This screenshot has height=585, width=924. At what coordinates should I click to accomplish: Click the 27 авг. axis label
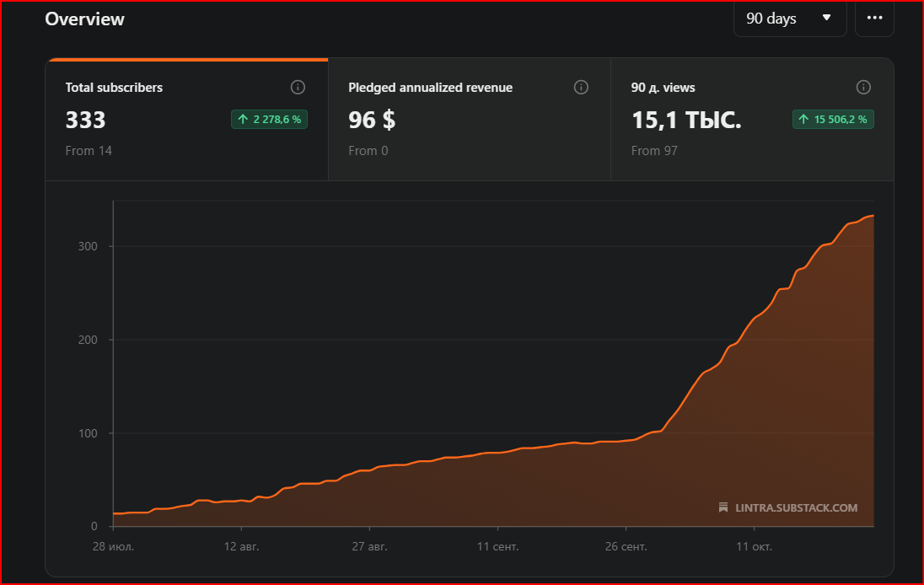click(369, 547)
